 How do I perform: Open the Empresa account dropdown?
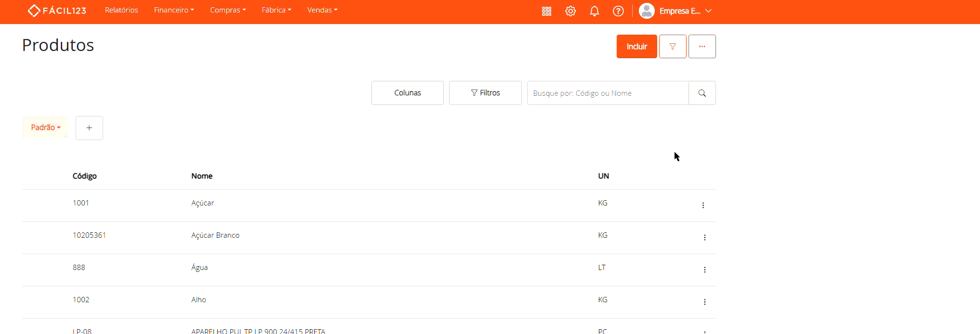(x=685, y=11)
